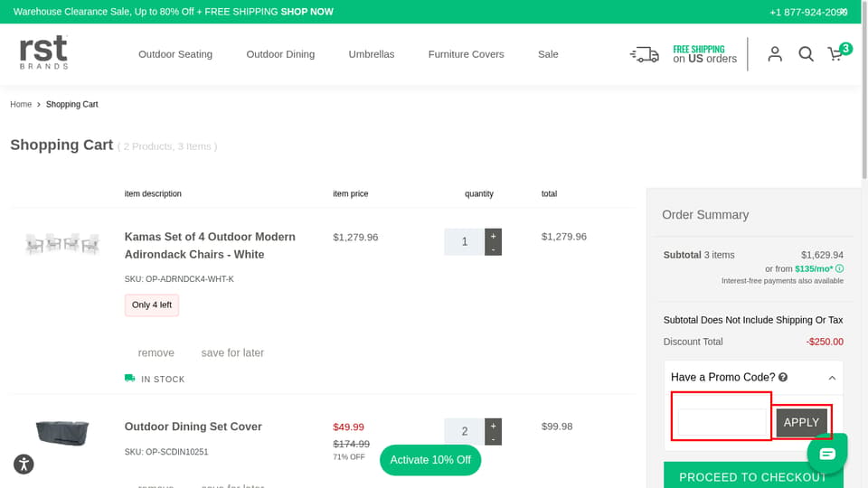The width and height of the screenshot is (868, 488).
Task: Click the $99.98 line total
Action: tap(557, 427)
